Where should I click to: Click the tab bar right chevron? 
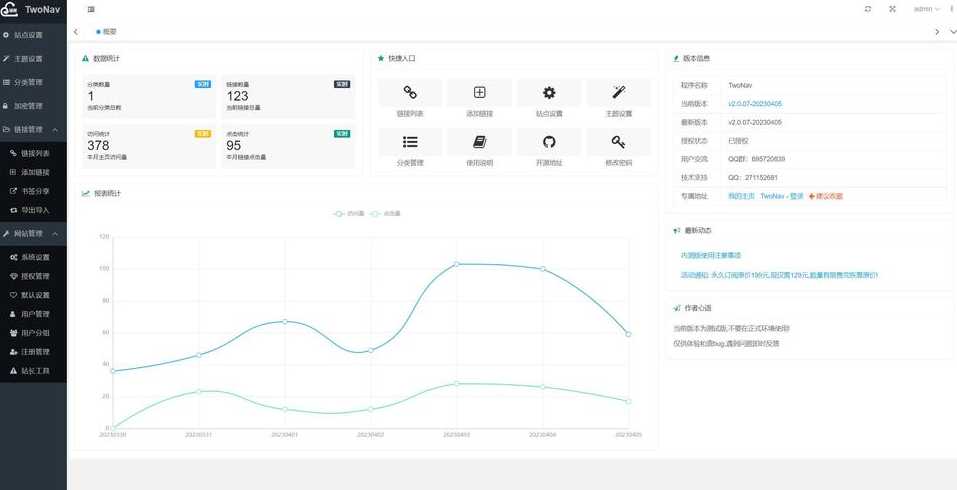[x=937, y=32]
